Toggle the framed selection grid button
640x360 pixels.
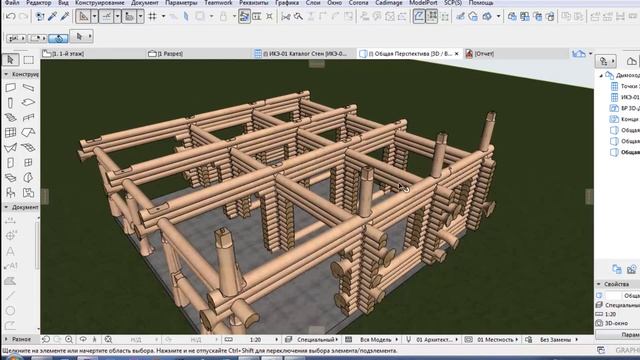click(x=431, y=17)
